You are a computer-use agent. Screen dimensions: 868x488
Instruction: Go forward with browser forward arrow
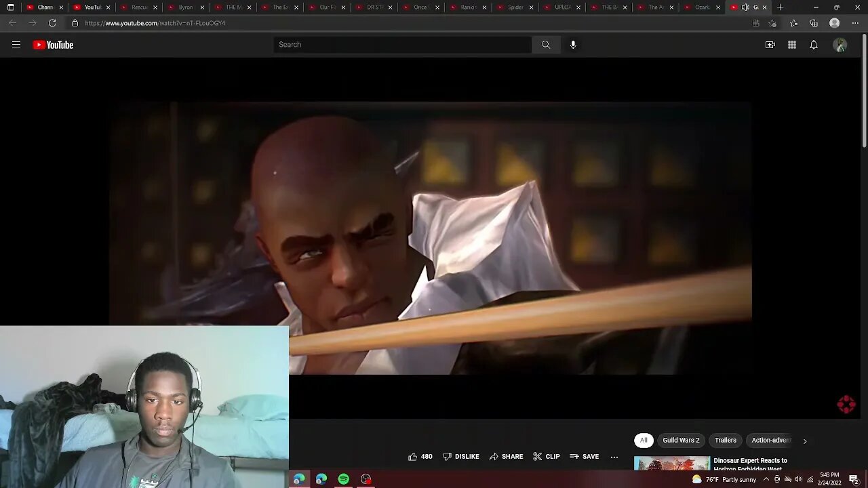point(32,23)
